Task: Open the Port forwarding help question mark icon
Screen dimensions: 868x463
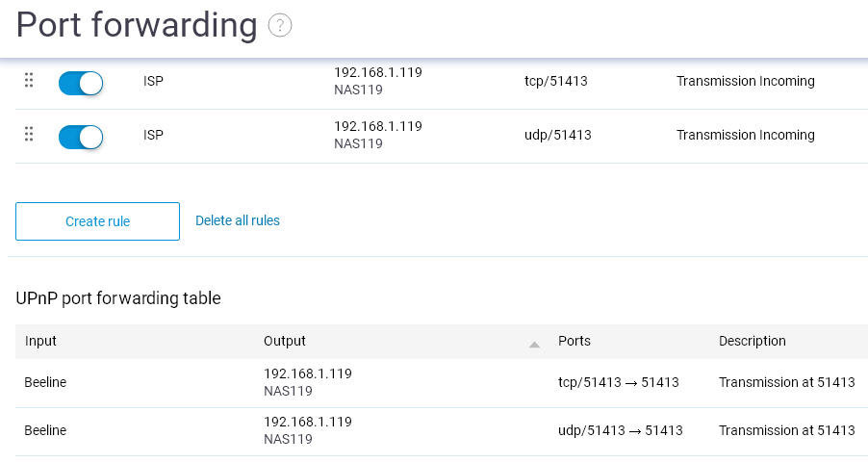Action: 280,25
